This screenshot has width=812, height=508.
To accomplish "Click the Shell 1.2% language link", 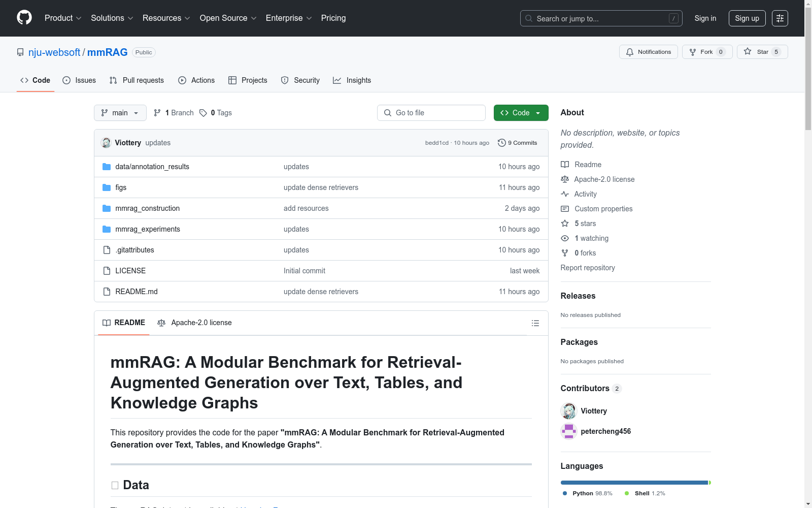I will click(645, 493).
